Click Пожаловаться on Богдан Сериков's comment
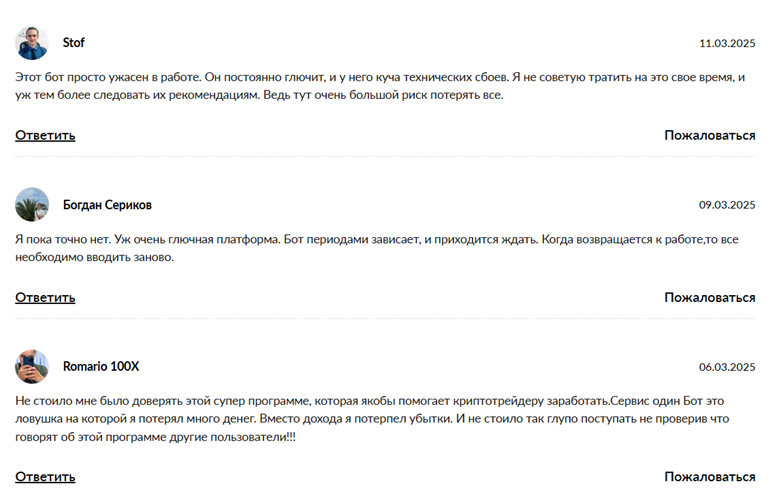Image resolution: width=779 pixels, height=488 pixels. (x=710, y=297)
